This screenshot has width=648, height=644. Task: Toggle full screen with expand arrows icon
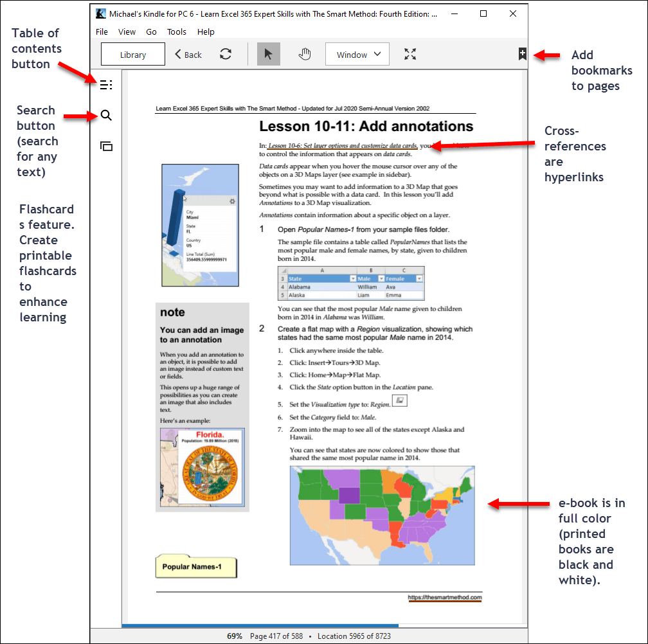tap(410, 54)
